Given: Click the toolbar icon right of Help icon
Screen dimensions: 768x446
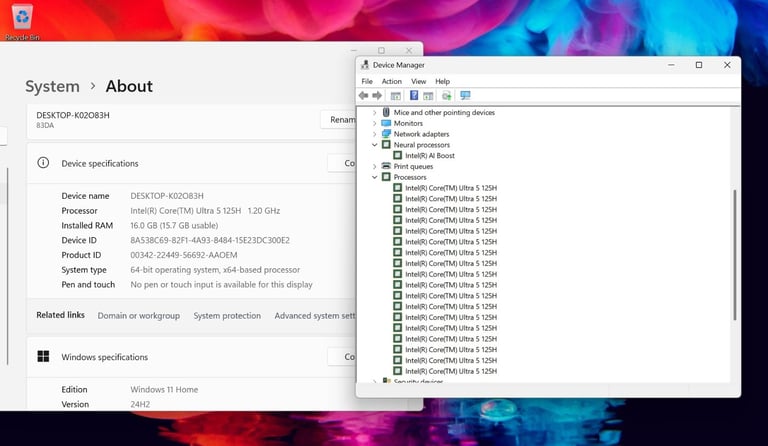Looking at the screenshot, I should 428,95.
